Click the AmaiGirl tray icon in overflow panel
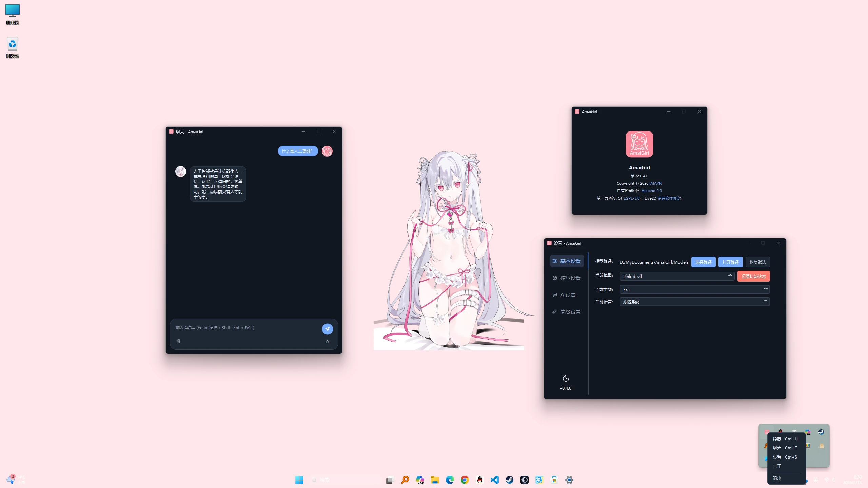Viewport: 868px width, 488px height. (767, 432)
